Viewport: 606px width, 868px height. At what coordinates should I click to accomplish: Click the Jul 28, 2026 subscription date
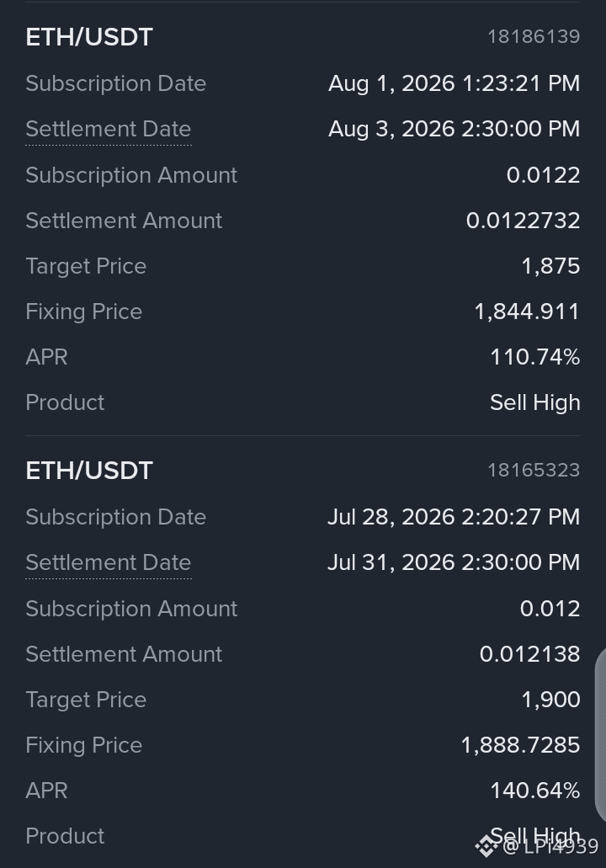(x=454, y=517)
